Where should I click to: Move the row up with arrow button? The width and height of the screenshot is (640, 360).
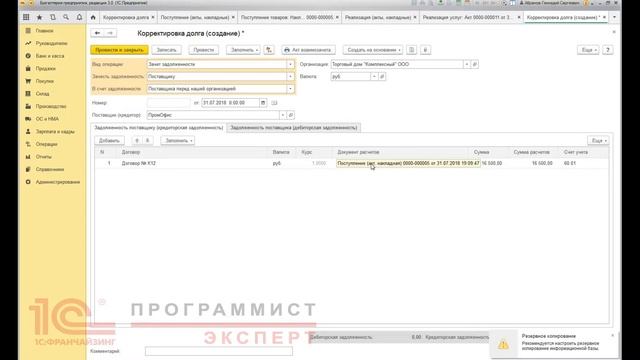click(137, 140)
